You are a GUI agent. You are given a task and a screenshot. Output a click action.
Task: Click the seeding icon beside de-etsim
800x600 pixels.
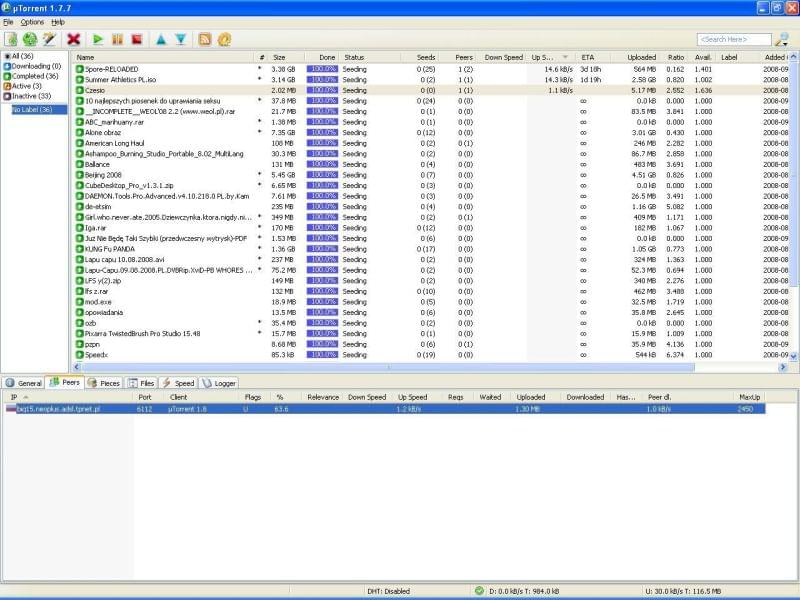click(x=80, y=207)
